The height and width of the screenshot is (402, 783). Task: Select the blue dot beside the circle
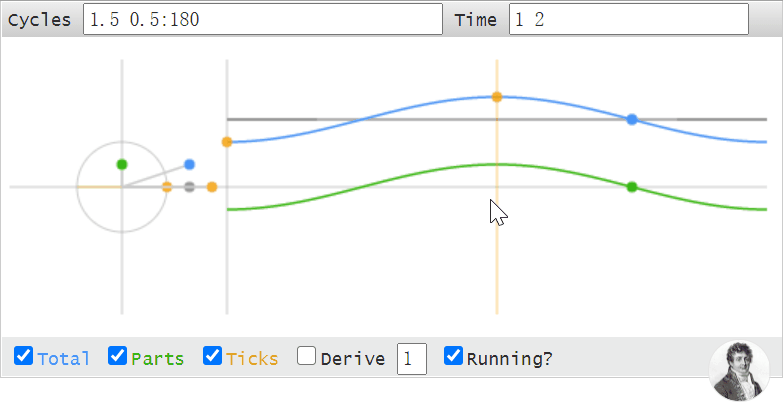click(x=189, y=164)
